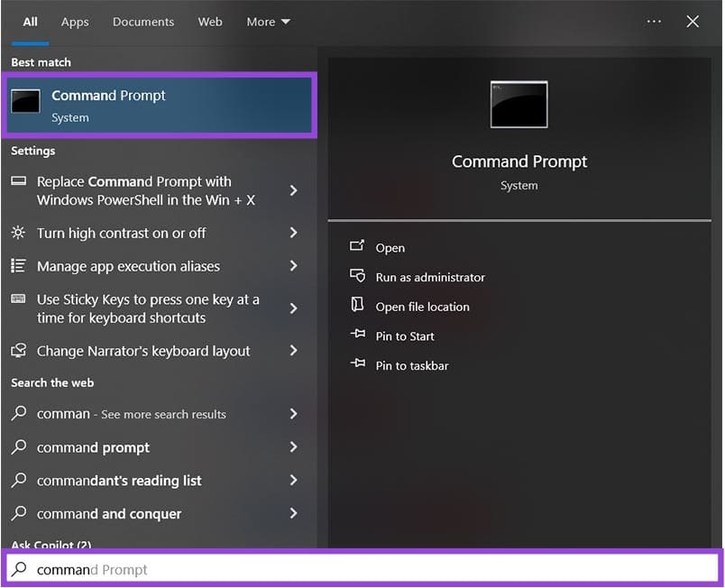The height and width of the screenshot is (588, 725).
Task: Switch to the Apps tab
Action: coord(75,22)
